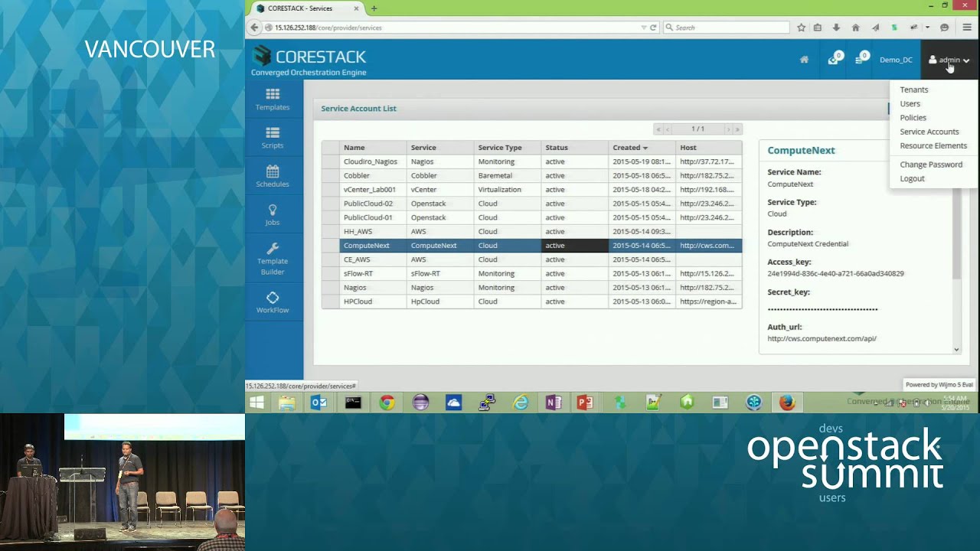
Task: Select the ComputeNext row
Action: coord(531,246)
